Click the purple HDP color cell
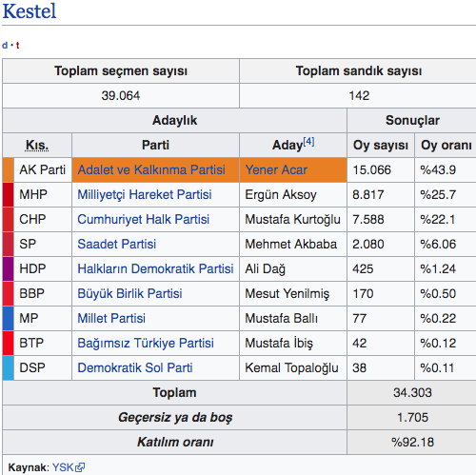The image size is (476, 475). click(9, 268)
